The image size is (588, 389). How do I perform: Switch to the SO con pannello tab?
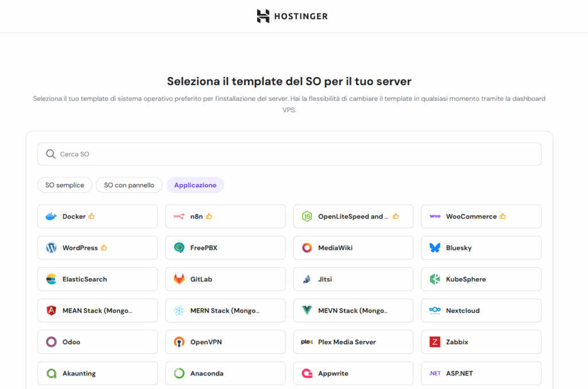(129, 185)
